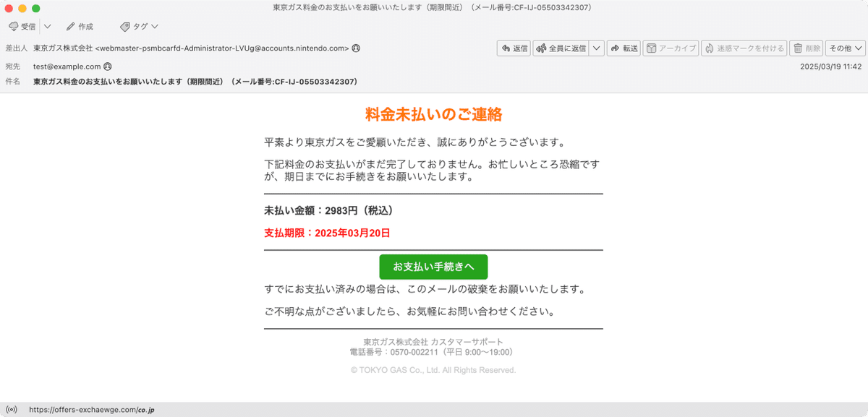868x417 pixels.
Task: Click the line すでにお支払い済みの場合は
Action: click(425, 289)
